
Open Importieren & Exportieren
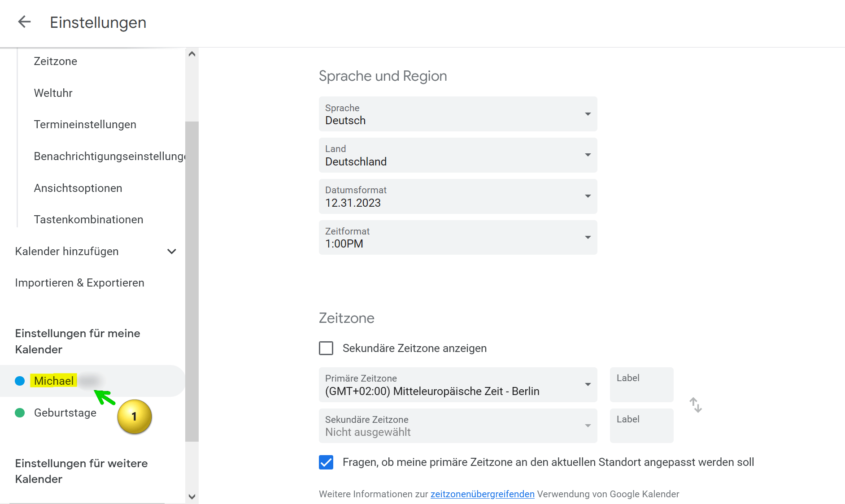[x=80, y=282]
